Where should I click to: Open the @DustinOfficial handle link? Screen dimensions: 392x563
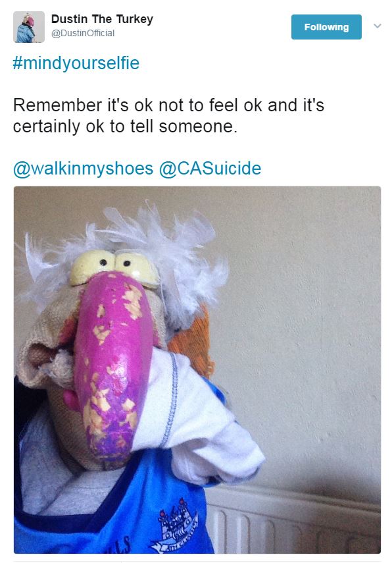point(83,33)
